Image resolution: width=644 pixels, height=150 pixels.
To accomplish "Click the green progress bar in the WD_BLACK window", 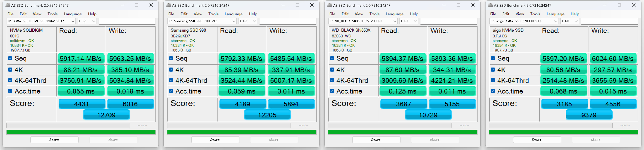I will [402, 132].
